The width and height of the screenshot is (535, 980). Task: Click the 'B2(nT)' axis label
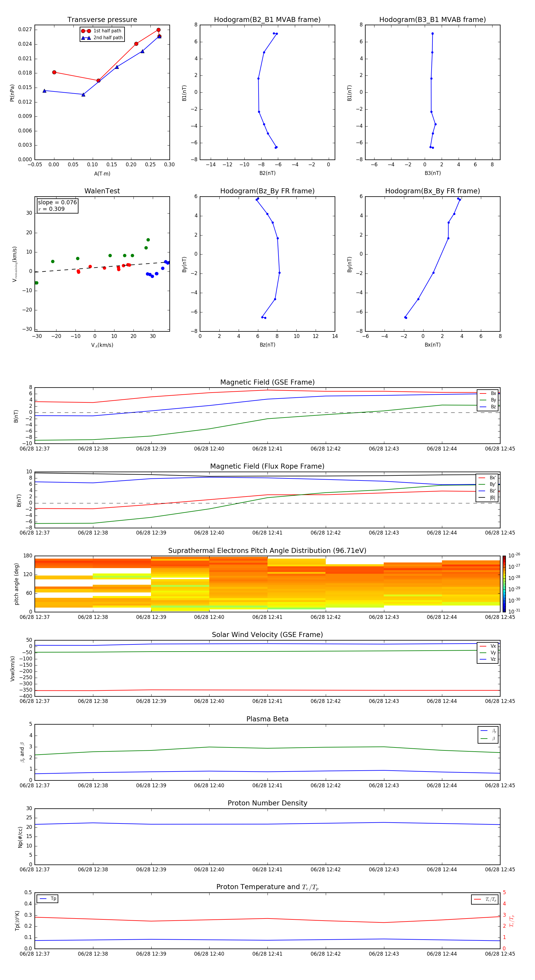click(x=267, y=173)
